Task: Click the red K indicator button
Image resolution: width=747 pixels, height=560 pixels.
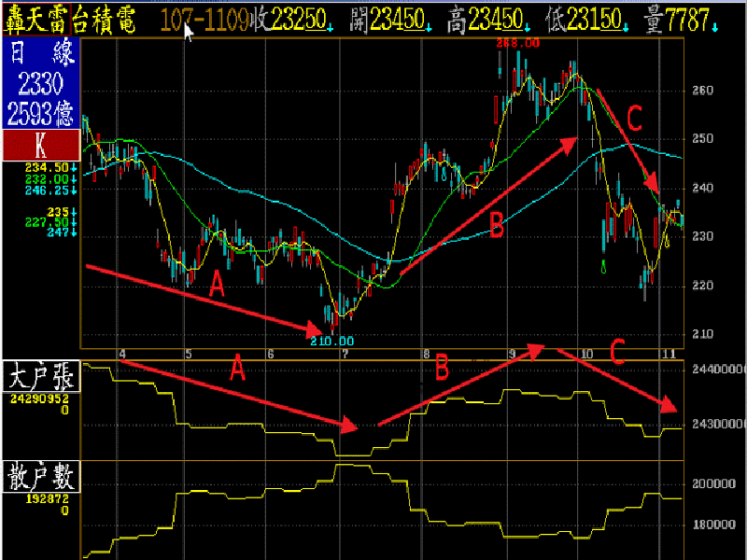Action: tap(40, 146)
